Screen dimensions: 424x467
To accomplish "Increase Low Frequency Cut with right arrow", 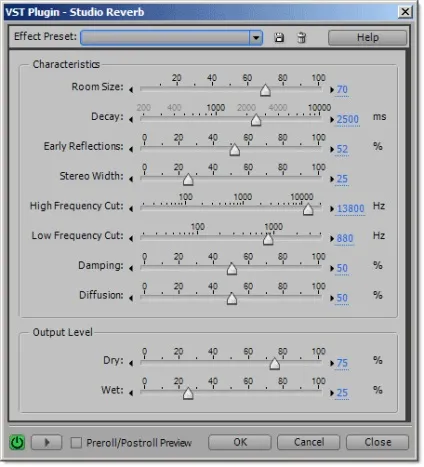I will coord(332,239).
